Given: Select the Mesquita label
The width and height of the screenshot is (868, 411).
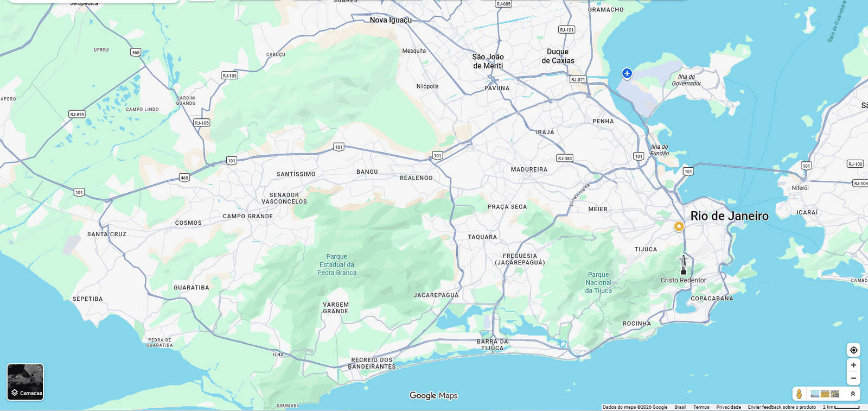Looking at the screenshot, I should (414, 51).
